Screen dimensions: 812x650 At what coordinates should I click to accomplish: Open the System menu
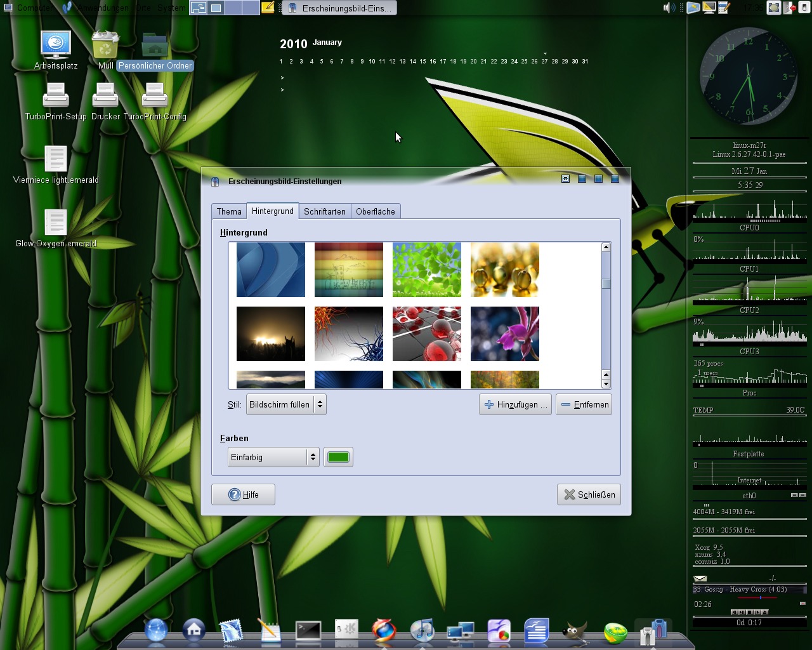tap(172, 8)
